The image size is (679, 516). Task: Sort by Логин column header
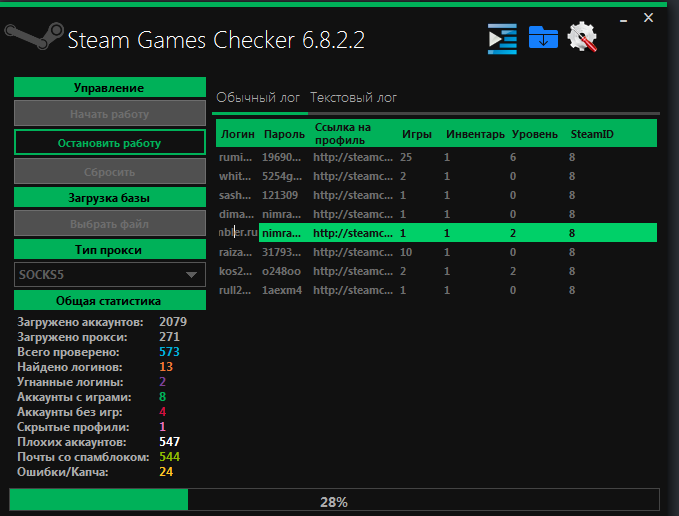pyautogui.click(x=238, y=134)
